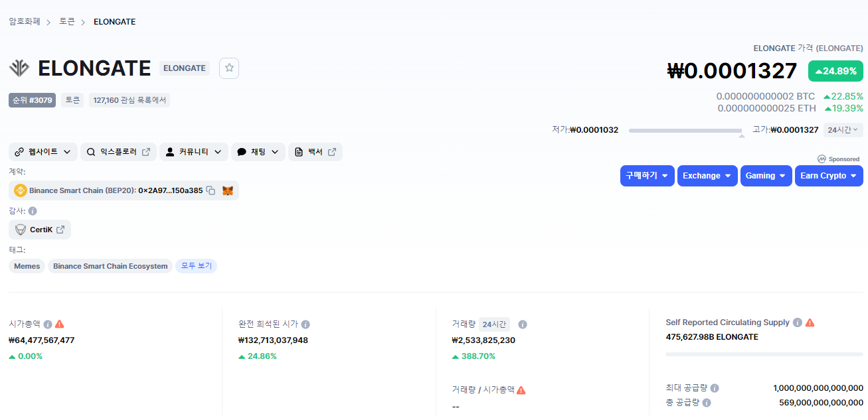Screen dimensions: 868x420
Task: Click the 최대 공급량 info icon
Action: coord(715,388)
